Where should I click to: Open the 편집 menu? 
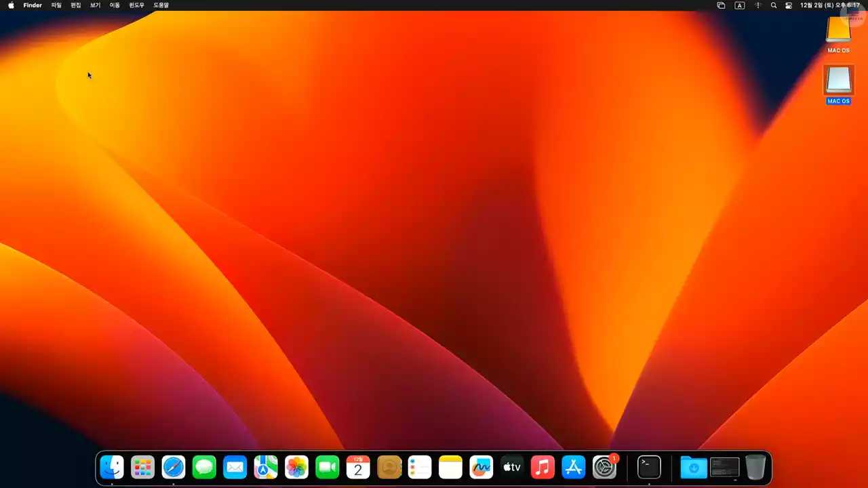point(76,5)
